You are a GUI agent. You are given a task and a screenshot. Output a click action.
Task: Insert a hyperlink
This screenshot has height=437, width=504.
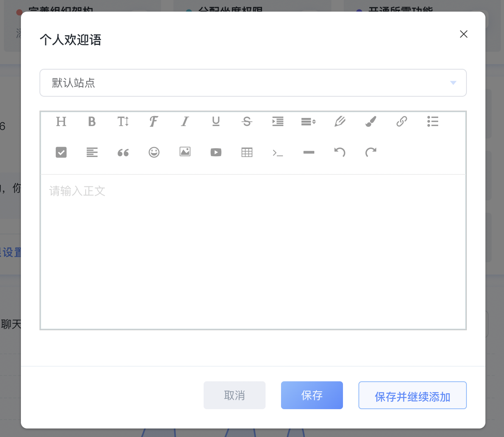pyautogui.click(x=402, y=121)
